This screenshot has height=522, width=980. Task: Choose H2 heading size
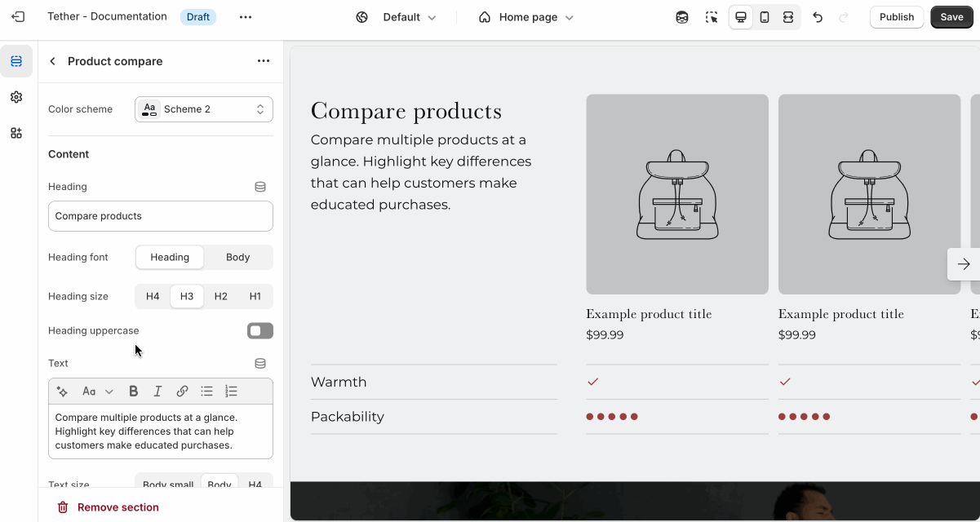tap(221, 296)
